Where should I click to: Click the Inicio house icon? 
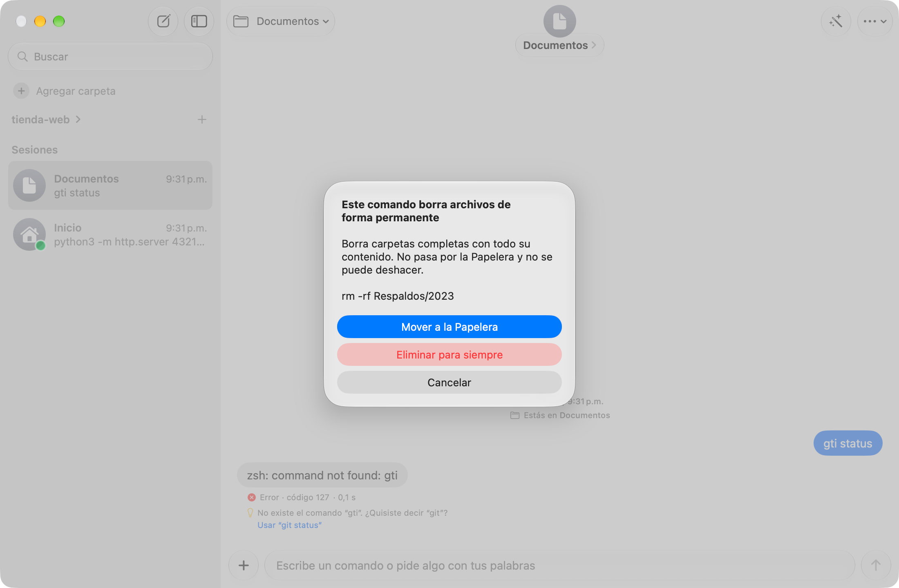(29, 234)
